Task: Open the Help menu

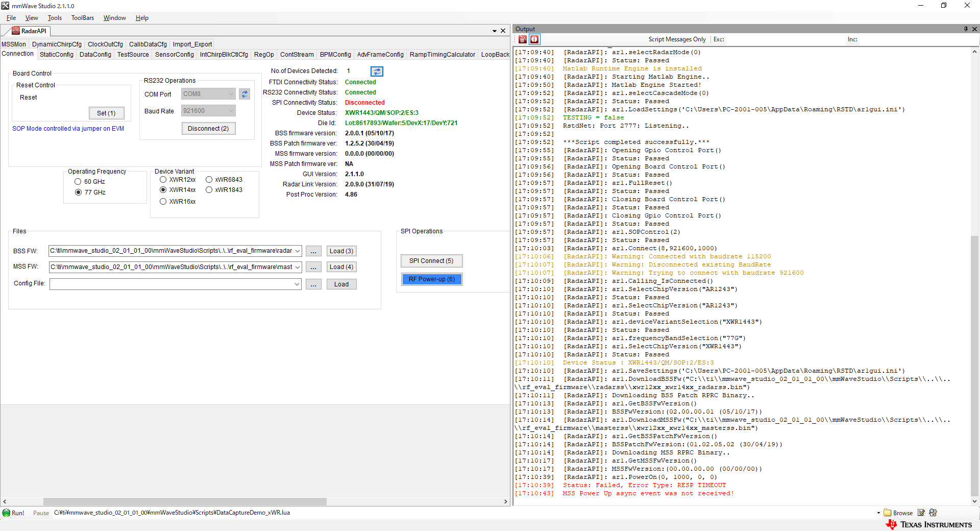Action: coord(142,18)
